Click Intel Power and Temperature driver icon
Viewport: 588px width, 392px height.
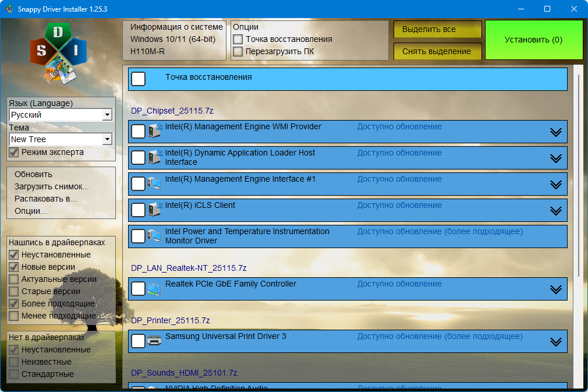tap(155, 236)
